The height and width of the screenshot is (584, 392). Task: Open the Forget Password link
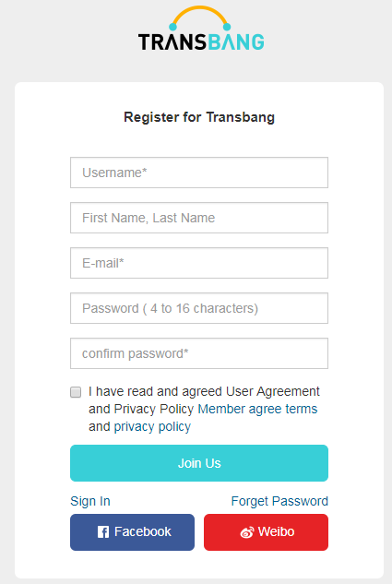pyautogui.click(x=279, y=501)
